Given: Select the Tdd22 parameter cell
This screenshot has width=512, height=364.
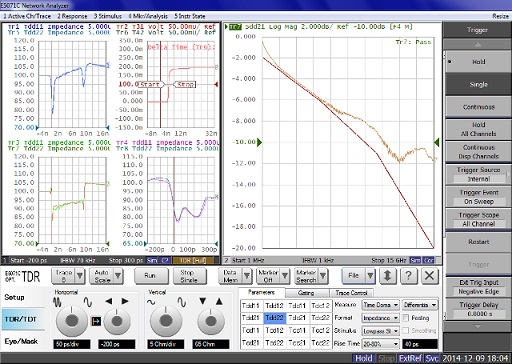Looking at the screenshot, I should (275, 318).
